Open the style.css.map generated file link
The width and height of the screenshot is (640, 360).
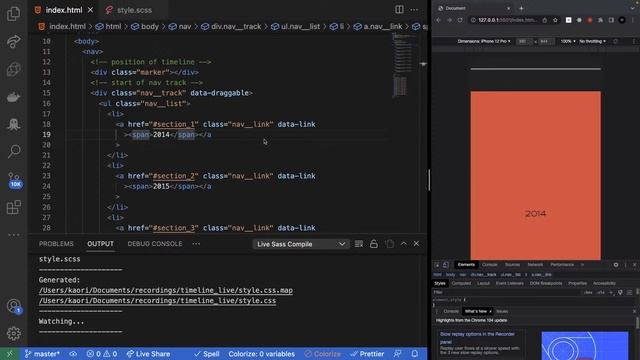pos(166,291)
